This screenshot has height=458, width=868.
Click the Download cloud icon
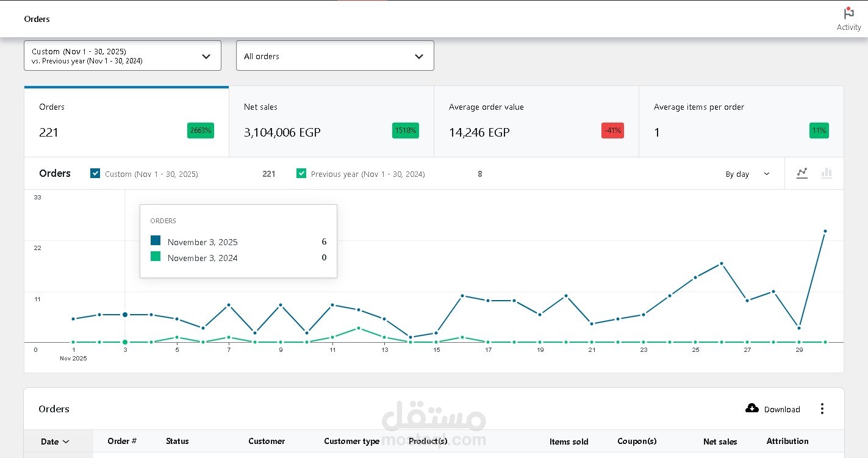pos(752,408)
